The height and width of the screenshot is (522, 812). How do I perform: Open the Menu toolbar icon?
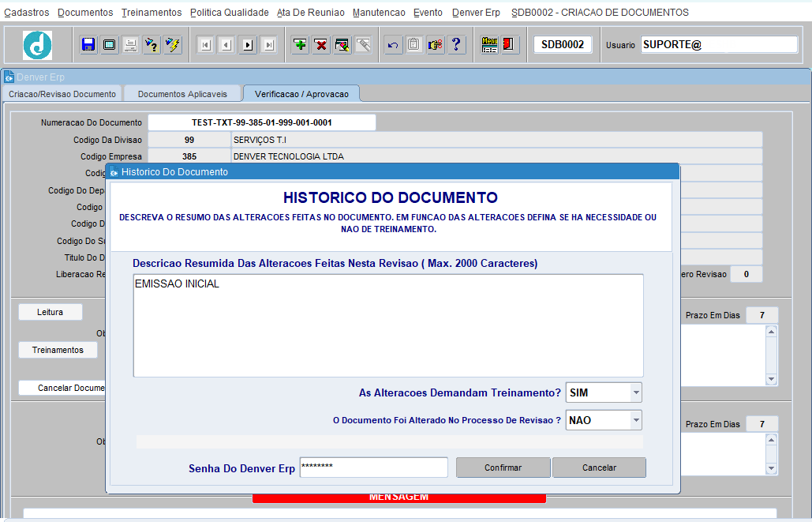(x=489, y=44)
